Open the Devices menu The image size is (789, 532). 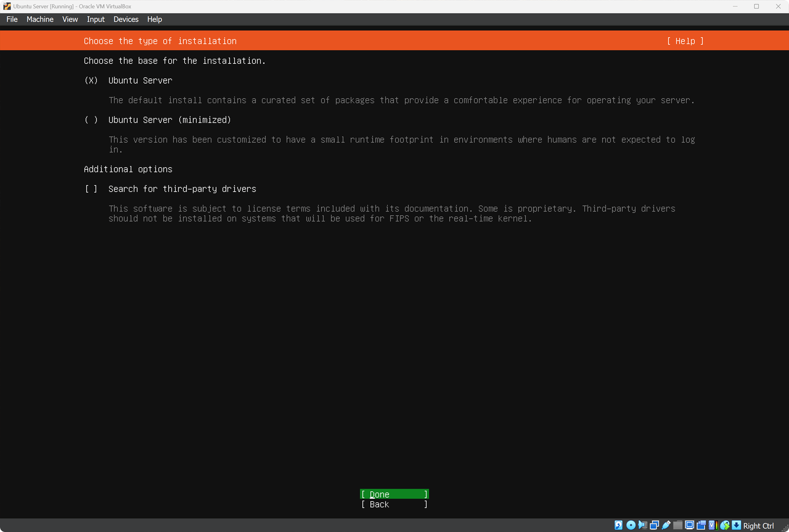click(125, 19)
